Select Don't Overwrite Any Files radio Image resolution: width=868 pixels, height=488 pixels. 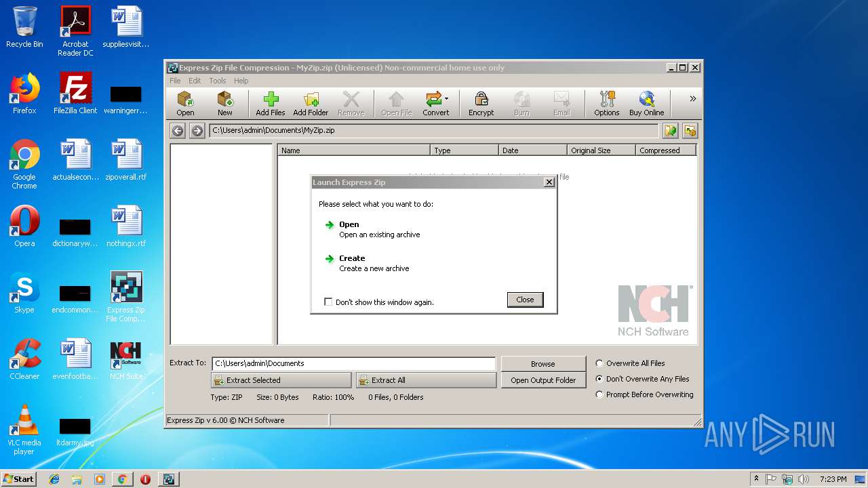[x=599, y=379]
